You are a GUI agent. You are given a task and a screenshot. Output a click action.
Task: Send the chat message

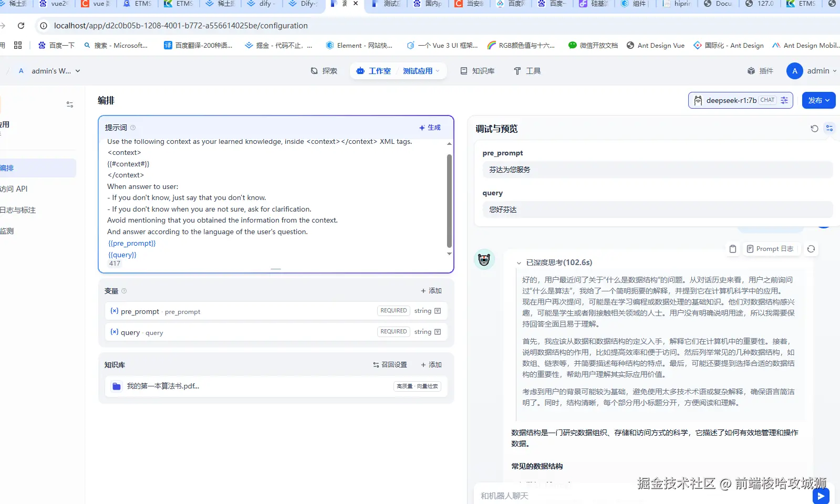[x=821, y=496]
